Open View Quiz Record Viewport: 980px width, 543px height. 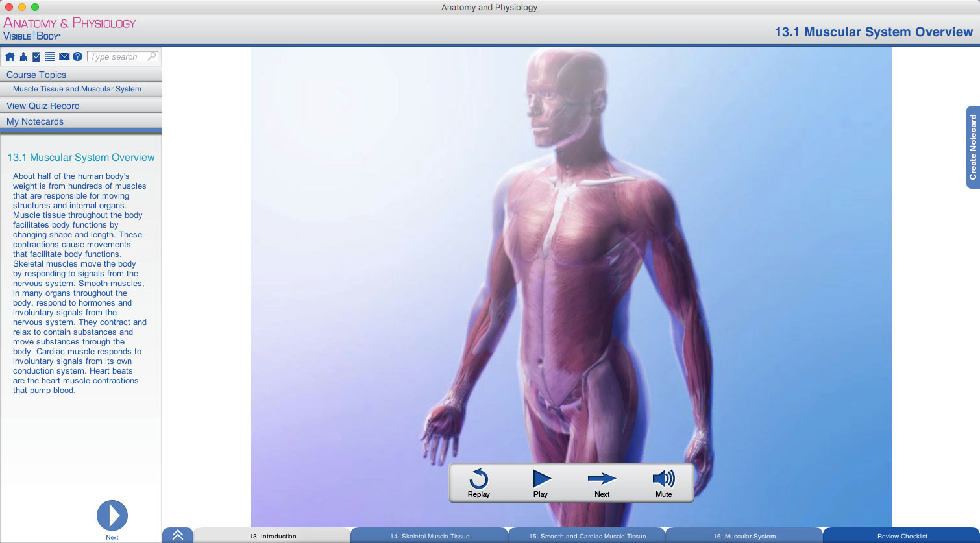click(x=80, y=106)
